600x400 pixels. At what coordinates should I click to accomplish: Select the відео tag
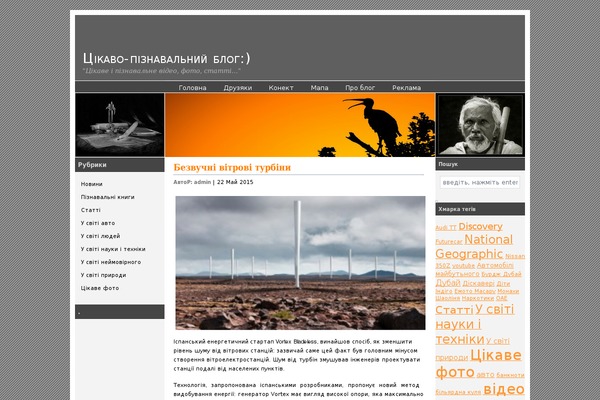click(504, 389)
